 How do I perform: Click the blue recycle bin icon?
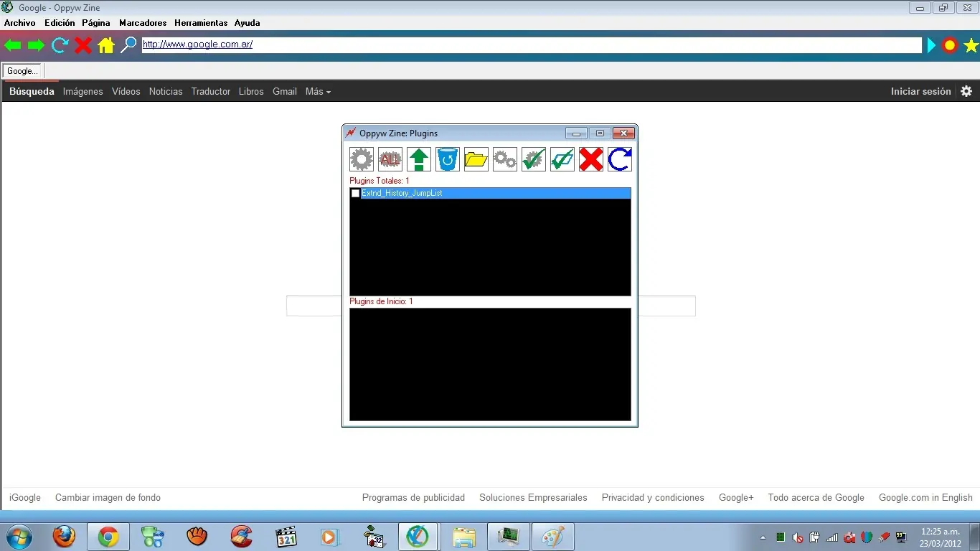click(x=448, y=159)
